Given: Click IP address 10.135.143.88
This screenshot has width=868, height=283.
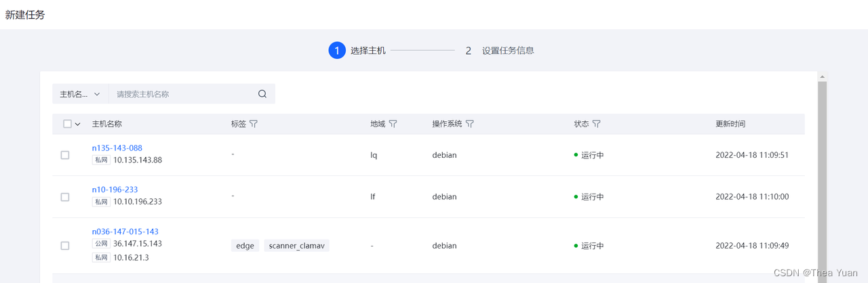Looking at the screenshot, I should [138, 160].
